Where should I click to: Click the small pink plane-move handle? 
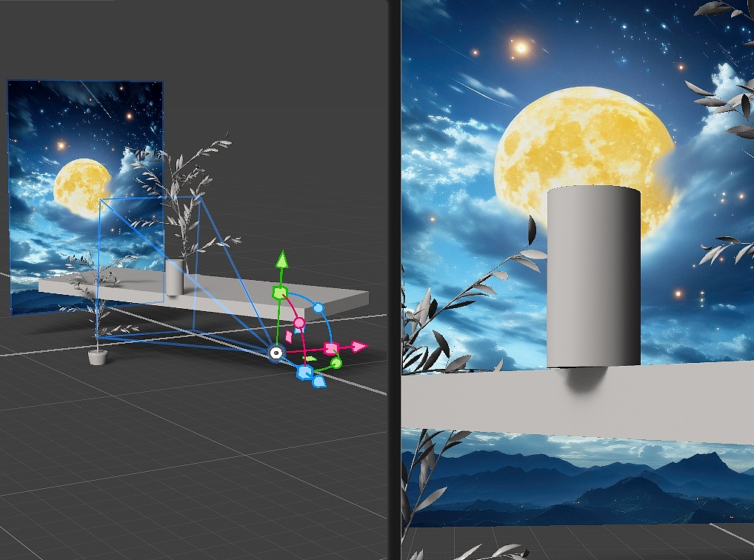click(289, 336)
